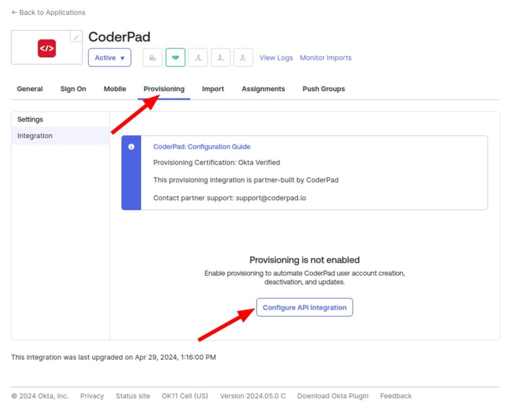Click the blue info icon on the banner
Viewport: 513px width, 420px height.
coord(131,146)
